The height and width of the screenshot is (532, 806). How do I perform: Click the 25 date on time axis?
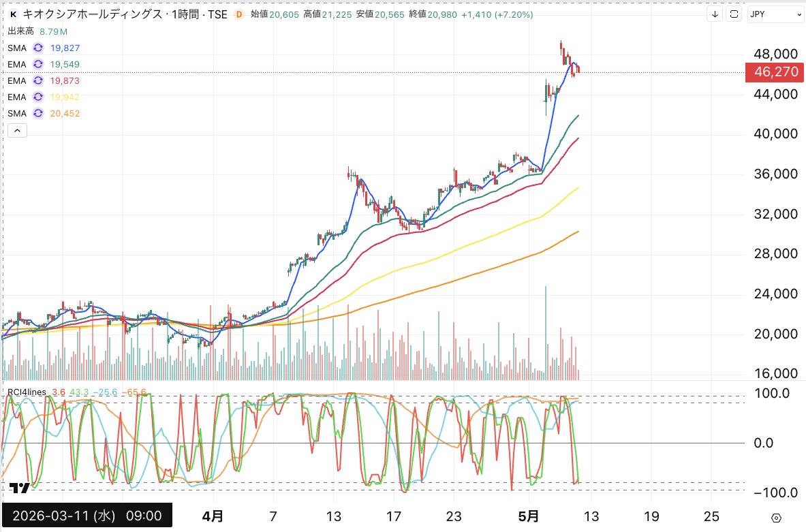coord(711,516)
